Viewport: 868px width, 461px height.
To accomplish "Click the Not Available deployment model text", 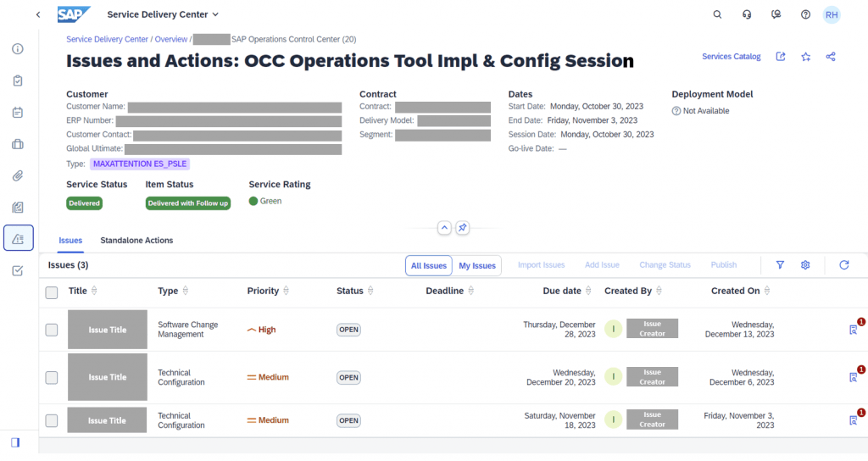I will point(706,111).
